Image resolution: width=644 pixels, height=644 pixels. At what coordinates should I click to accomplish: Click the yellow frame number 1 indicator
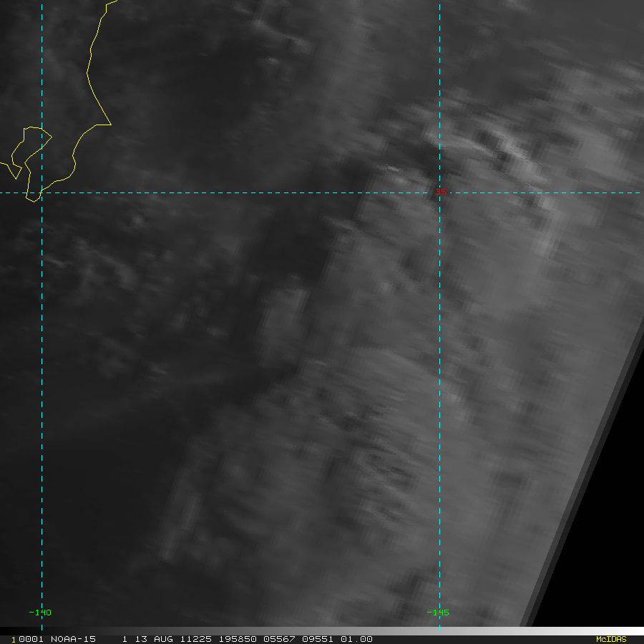pyautogui.click(x=14, y=640)
